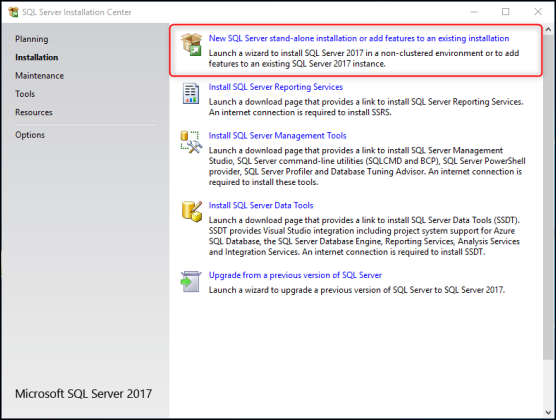Click the scrollbar down arrow
The width and height of the screenshot is (556, 420).
548,413
